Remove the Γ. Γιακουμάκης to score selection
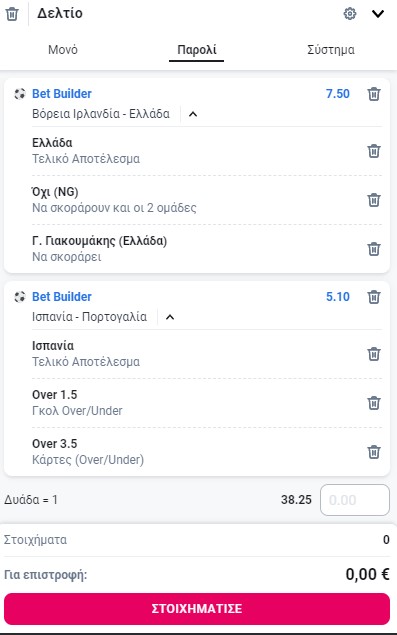The image size is (397, 635). [374, 249]
